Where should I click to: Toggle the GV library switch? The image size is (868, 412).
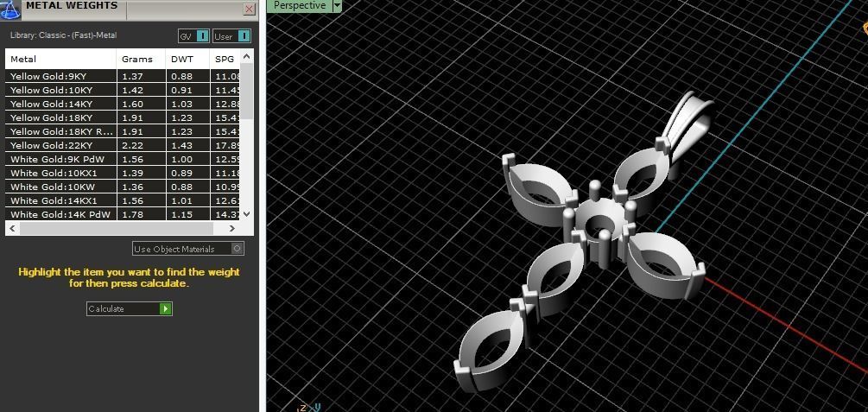[x=193, y=36]
